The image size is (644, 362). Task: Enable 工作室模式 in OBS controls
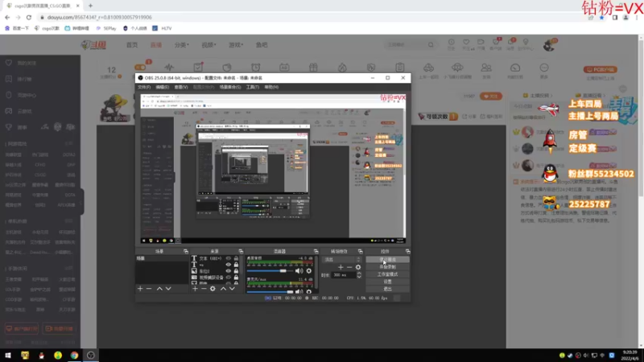387,274
